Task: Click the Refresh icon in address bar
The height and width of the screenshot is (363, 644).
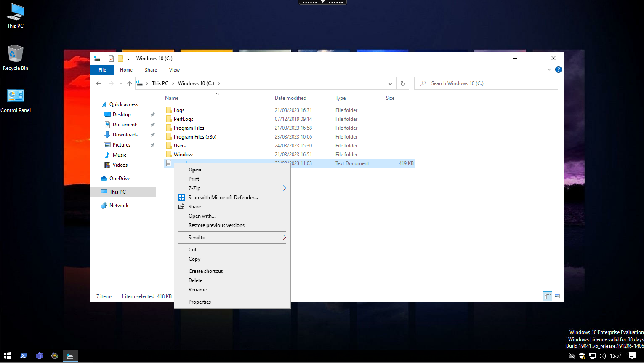Action: coord(402,83)
